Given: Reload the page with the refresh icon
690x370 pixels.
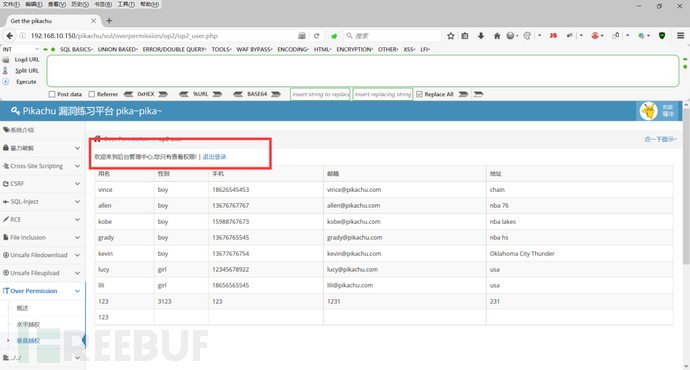Looking at the screenshot, I should click(x=316, y=36).
